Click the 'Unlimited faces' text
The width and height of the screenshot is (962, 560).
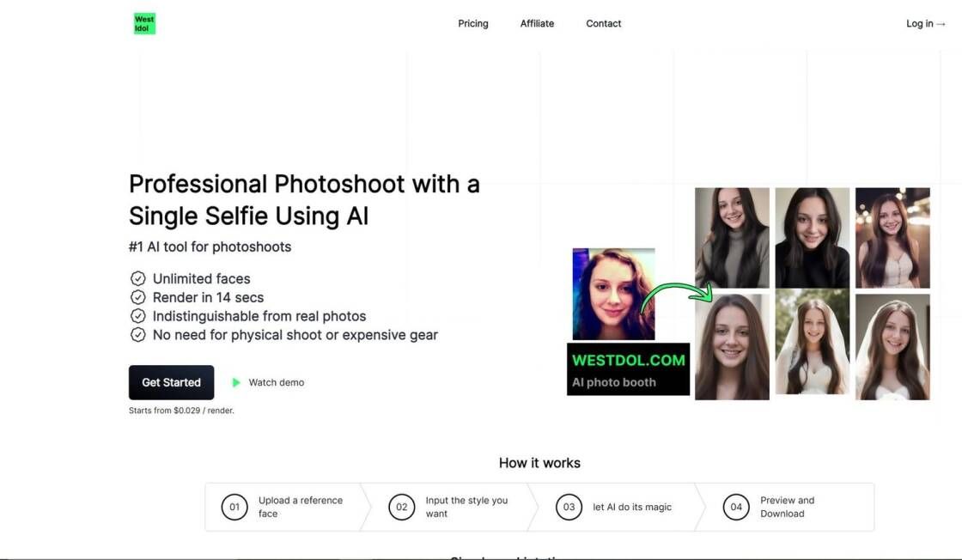(x=201, y=278)
